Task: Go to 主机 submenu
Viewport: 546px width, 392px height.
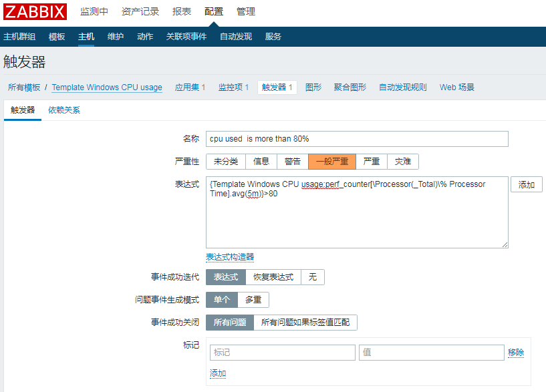Action: click(86, 37)
